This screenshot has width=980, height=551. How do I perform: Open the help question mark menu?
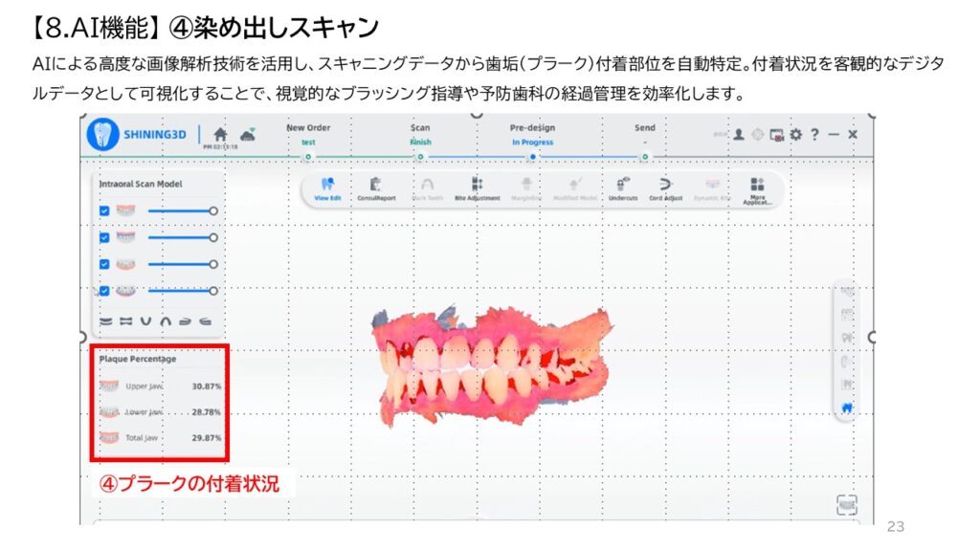click(x=814, y=135)
